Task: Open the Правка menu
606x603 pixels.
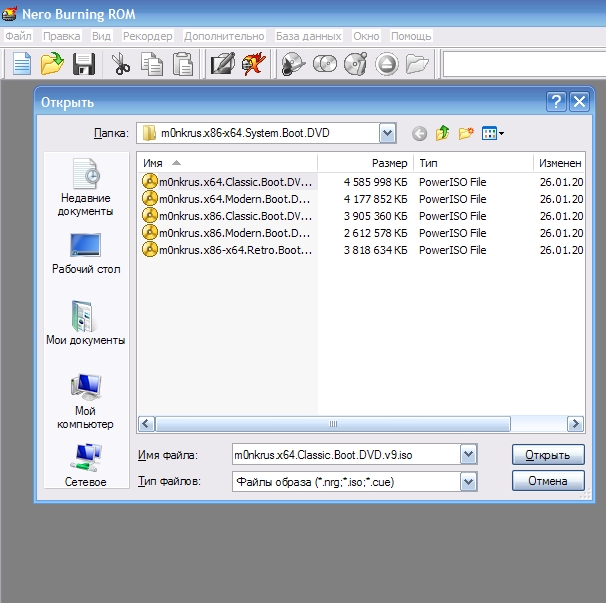Action: pyautogui.click(x=61, y=36)
